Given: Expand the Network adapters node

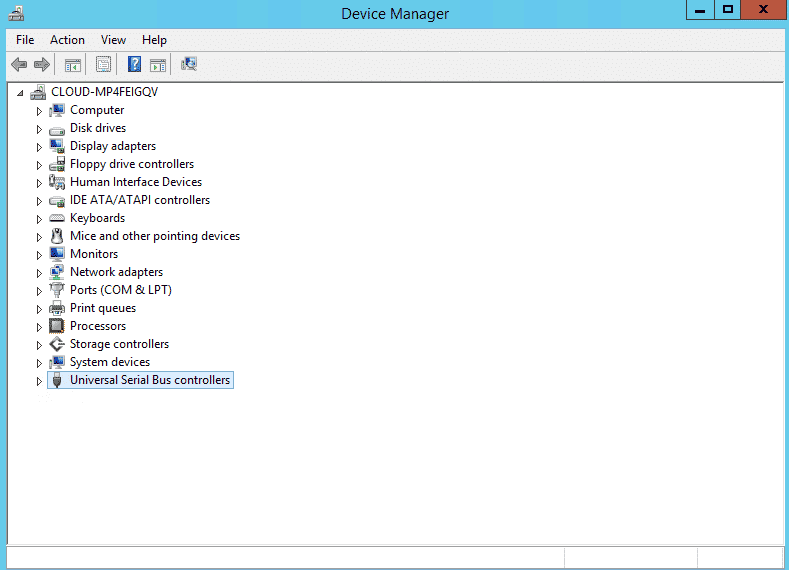Looking at the screenshot, I should tap(39, 273).
